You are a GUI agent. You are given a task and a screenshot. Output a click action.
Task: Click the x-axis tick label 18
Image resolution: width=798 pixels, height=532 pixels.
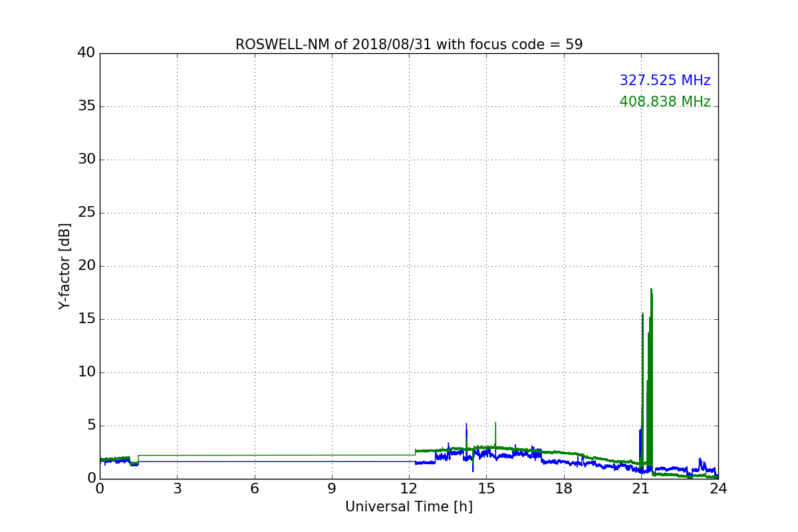(564, 488)
